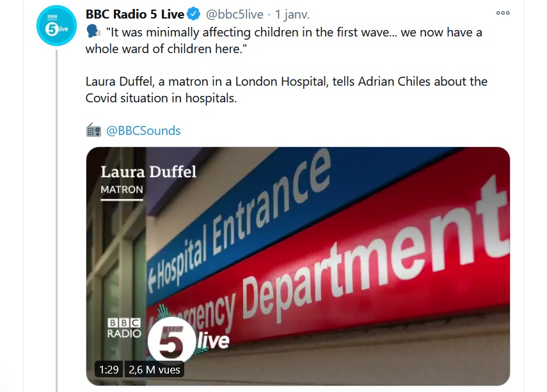The image size is (547, 392).
Task: Click the BBC Radio logo in video
Action: (124, 328)
